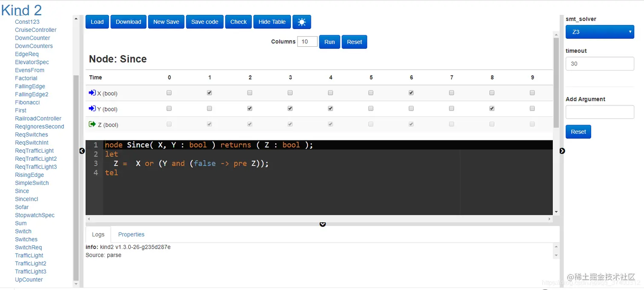Screen dimensions: 644x290
Task: Reset the simulation table next to Run
Action: point(354,42)
